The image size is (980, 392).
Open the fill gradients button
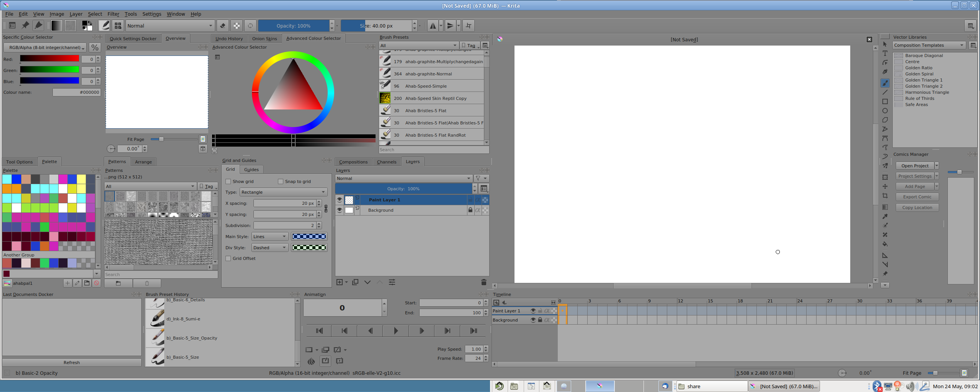tap(56, 26)
